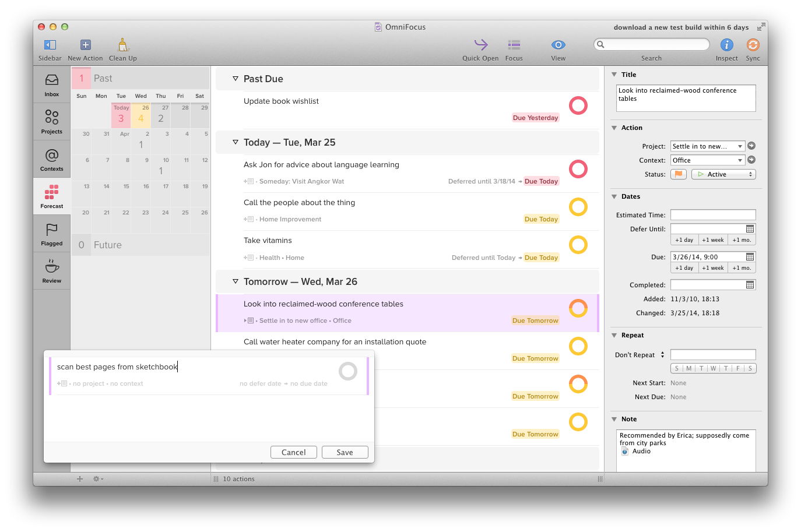801x532 pixels.
Task: Click +1 day under Defer Until
Action: tap(684, 240)
